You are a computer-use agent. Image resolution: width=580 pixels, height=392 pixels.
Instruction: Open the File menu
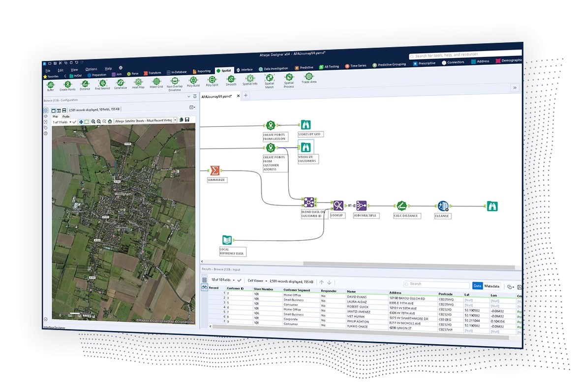(48, 70)
